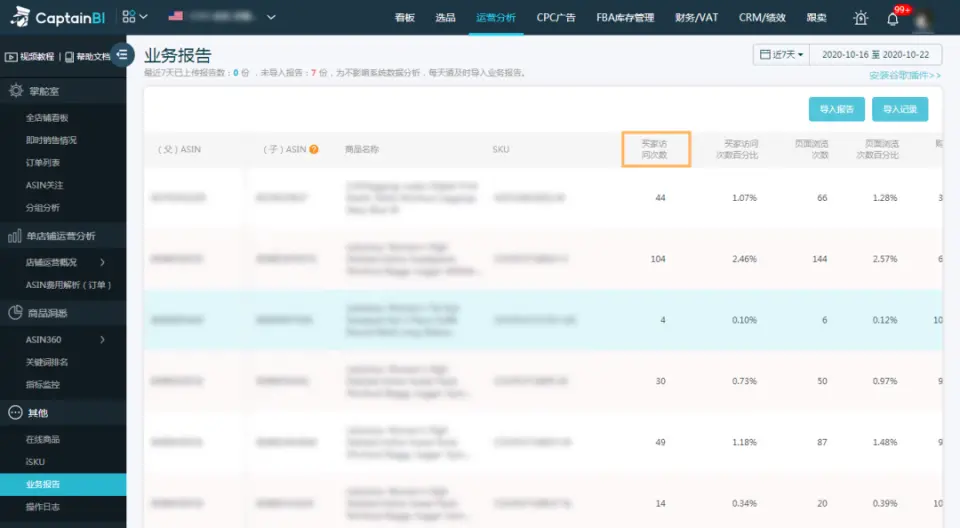Screen dimensions: 960x528
Task: Open the 近7天 date range dropdown
Action: [x=781, y=54]
